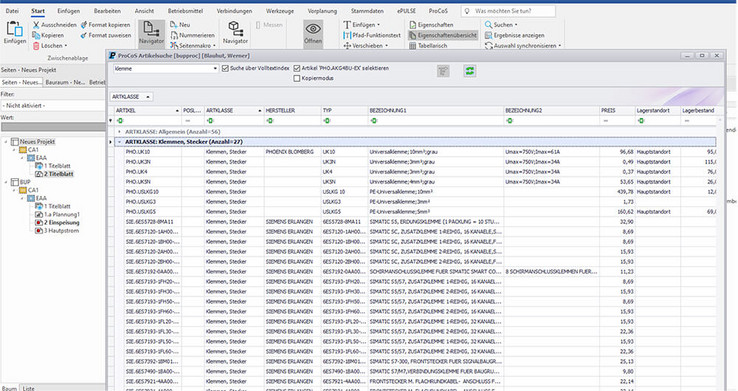Click the Suchen magnifier icon
Viewport: 738px width, 391px height.
coord(489,24)
